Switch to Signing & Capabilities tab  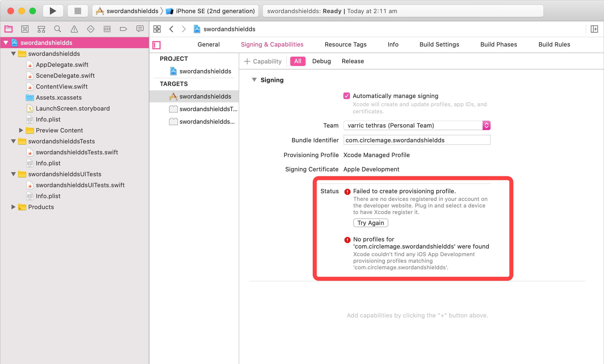(x=272, y=44)
